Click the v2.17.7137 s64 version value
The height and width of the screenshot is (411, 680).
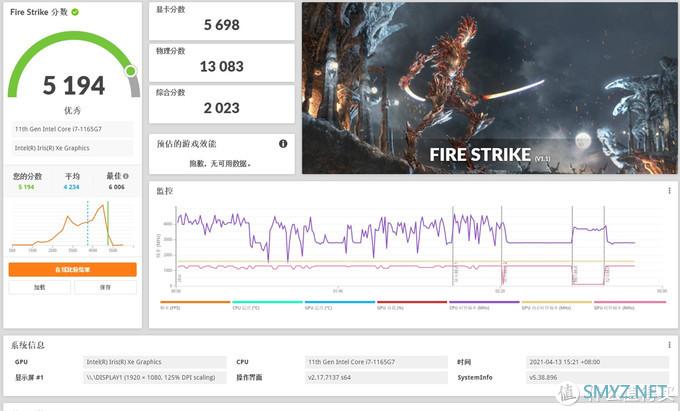[x=376, y=378]
